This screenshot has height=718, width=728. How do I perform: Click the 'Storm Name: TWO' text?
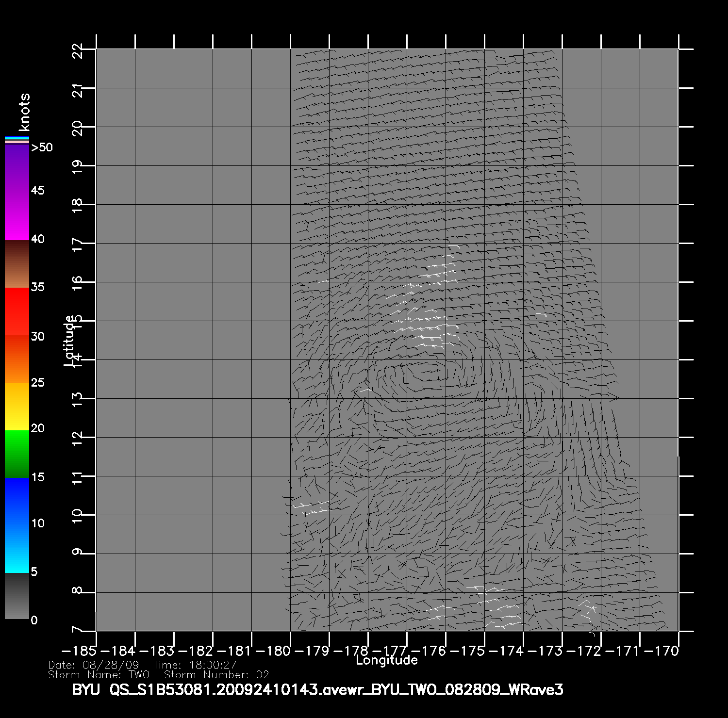(99, 675)
